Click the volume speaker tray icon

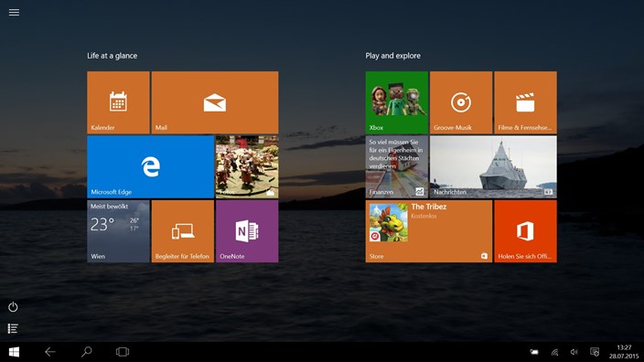[x=574, y=352]
